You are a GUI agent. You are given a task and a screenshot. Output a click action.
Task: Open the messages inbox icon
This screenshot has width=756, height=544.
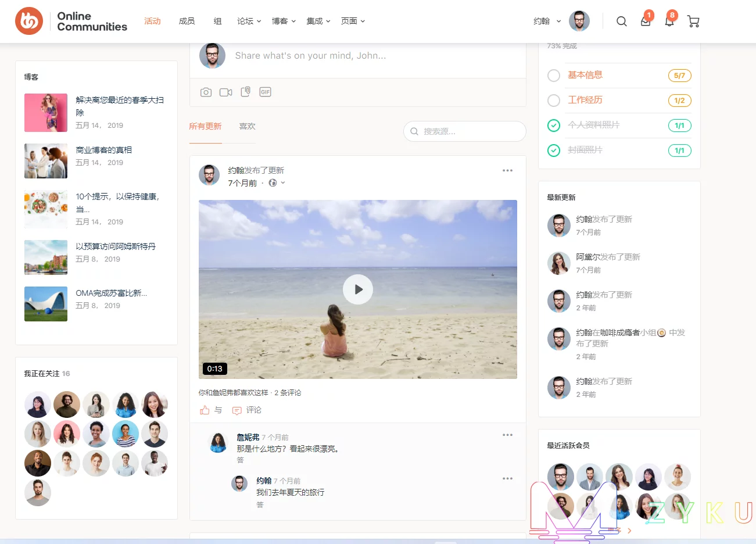pyautogui.click(x=645, y=22)
